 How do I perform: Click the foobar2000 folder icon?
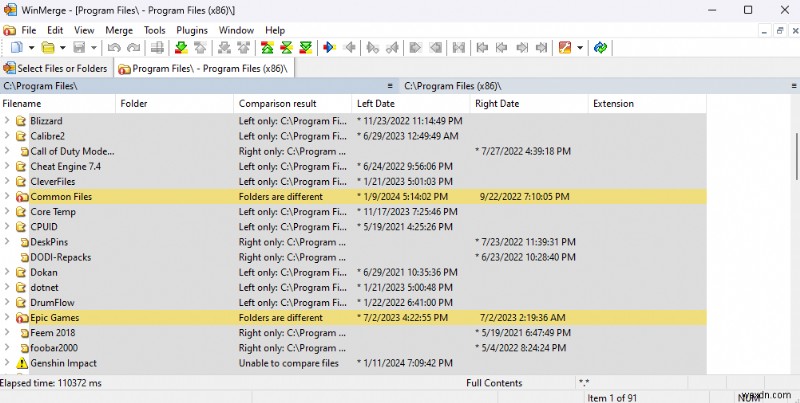tap(24, 348)
